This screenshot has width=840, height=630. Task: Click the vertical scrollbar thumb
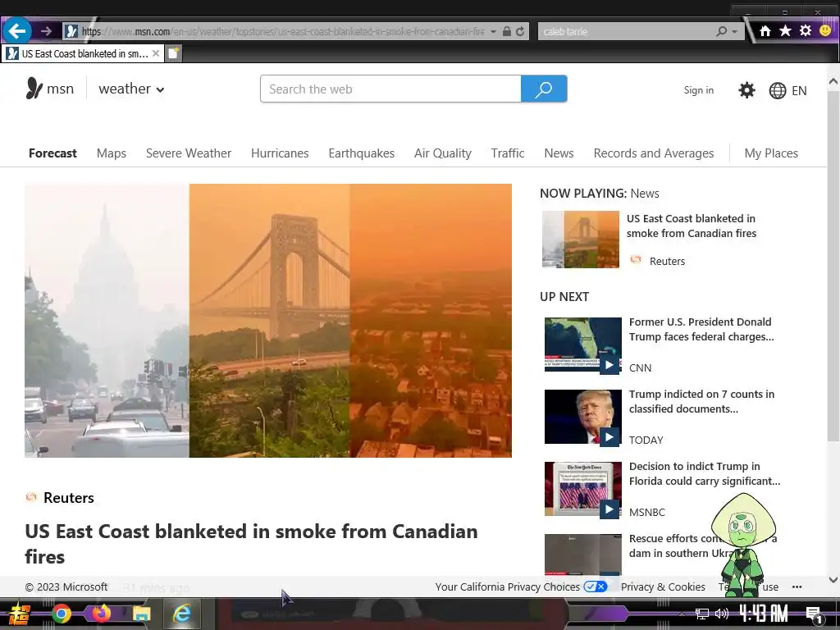(833, 265)
